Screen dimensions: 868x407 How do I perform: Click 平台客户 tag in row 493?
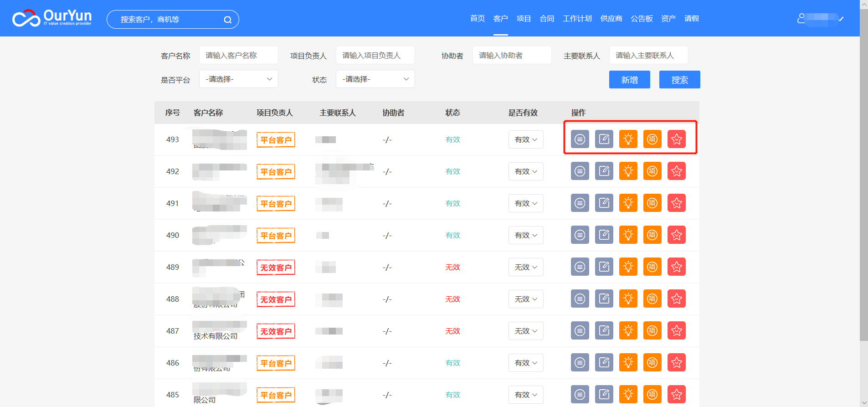click(276, 140)
